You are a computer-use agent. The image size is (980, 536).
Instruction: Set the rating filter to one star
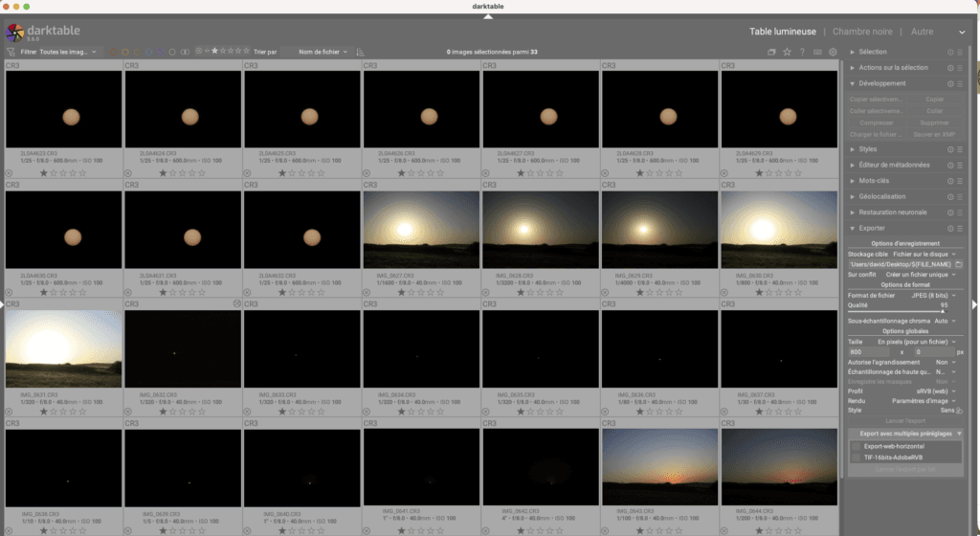[214, 51]
